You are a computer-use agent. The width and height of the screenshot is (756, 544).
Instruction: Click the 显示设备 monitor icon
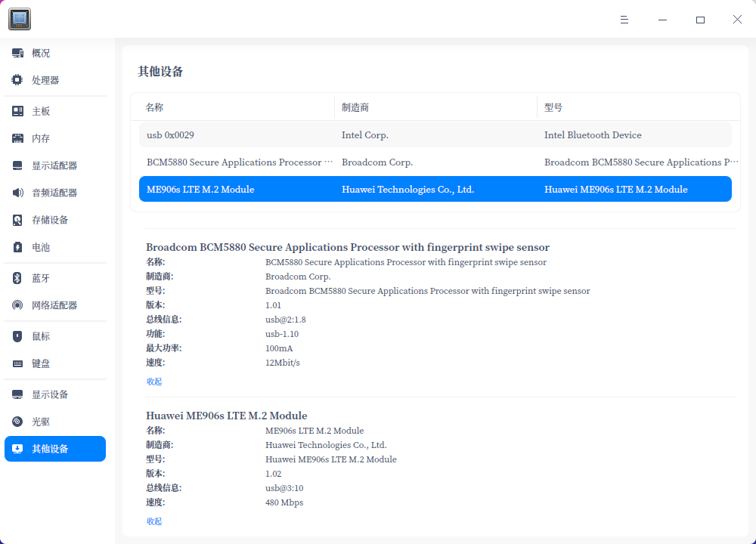pyautogui.click(x=17, y=394)
